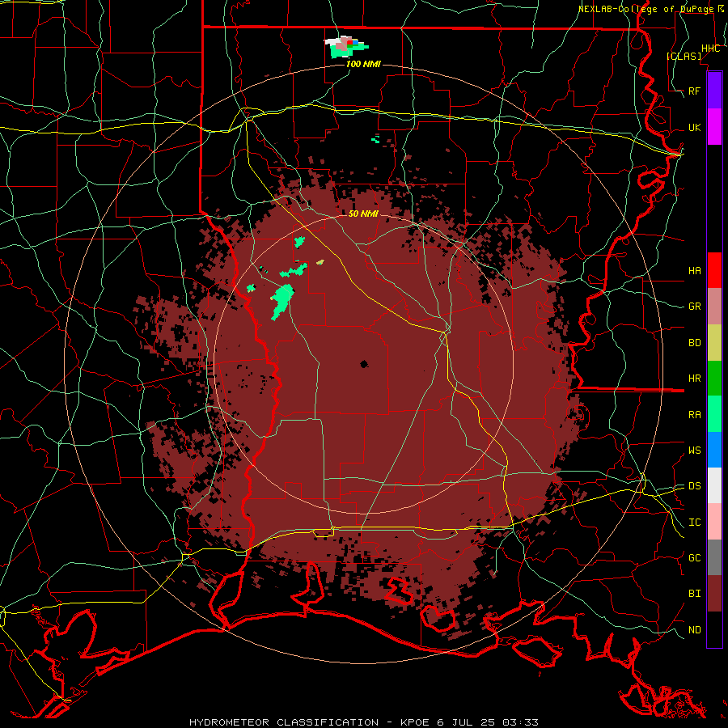Click the black ND no data swatch

tap(714, 629)
